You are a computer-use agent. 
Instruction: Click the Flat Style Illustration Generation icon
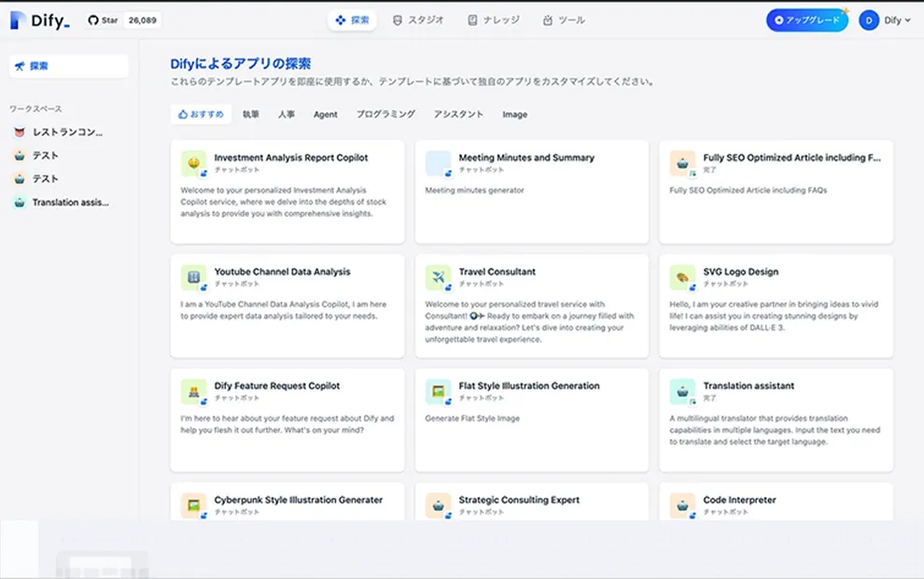[x=439, y=391]
